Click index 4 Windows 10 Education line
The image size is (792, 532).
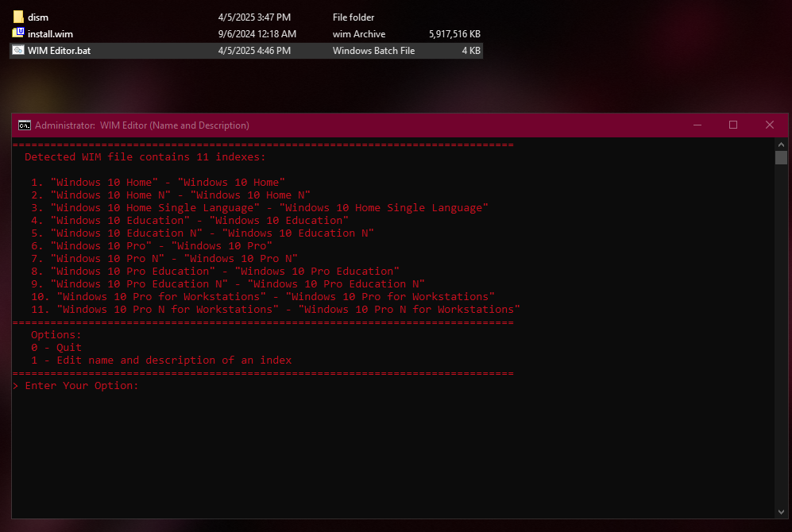tap(189, 220)
